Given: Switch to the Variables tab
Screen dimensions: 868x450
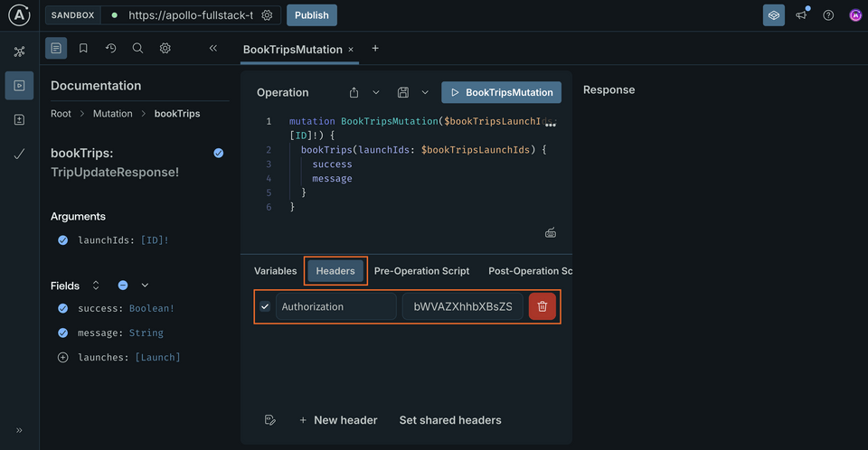Looking at the screenshot, I should [275, 271].
